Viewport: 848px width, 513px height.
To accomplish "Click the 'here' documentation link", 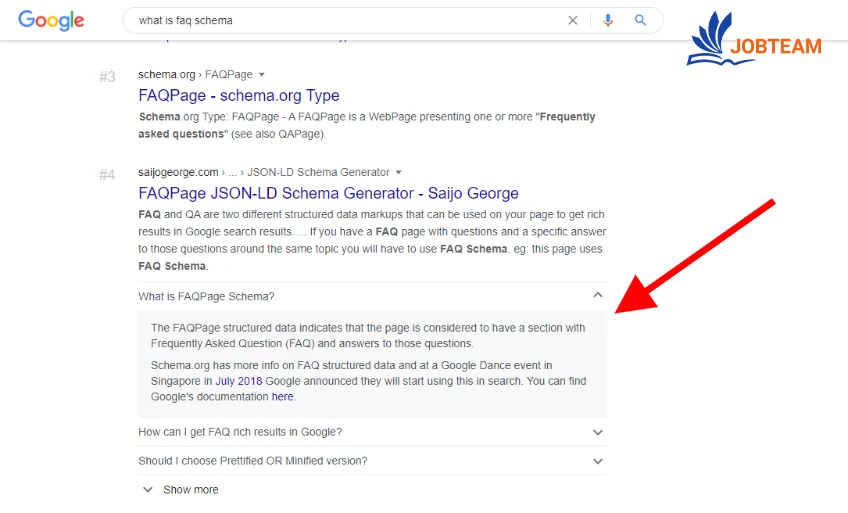I will tap(283, 397).
